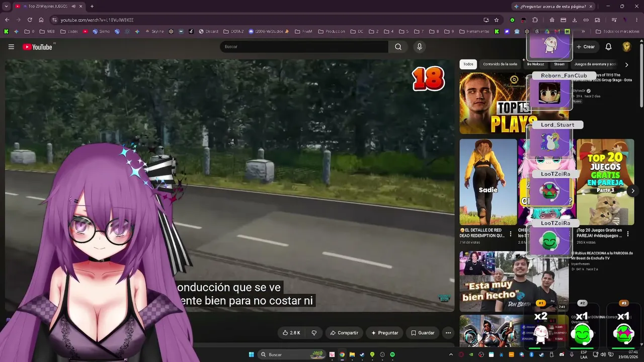Advance the shorts shelf with the right arrow
The height and width of the screenshot is (362, 644).
(x=633, y=191)
